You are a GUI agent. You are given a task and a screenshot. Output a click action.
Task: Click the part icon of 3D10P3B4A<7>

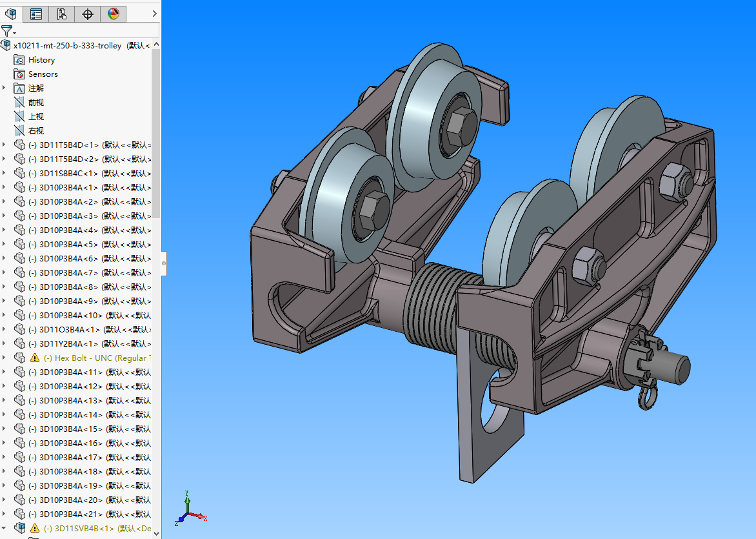click(x=19, y=272)
